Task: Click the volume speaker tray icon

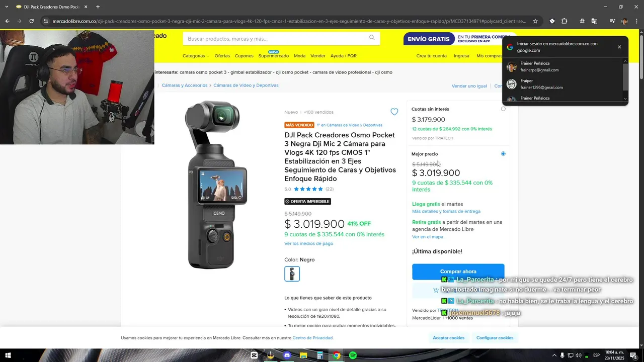Action: (x=578, y=355)
